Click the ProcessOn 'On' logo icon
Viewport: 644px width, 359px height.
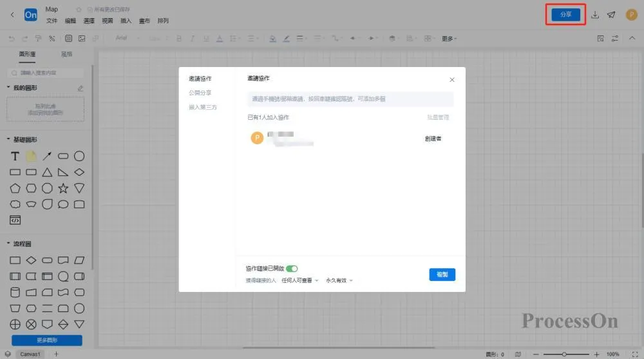(30, 15)
